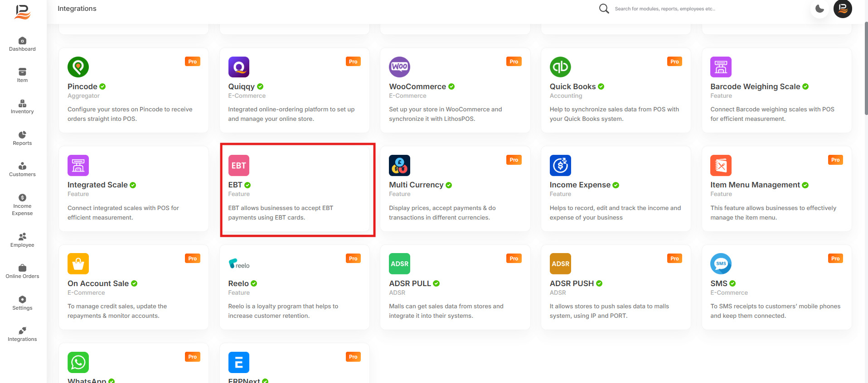This screenshot has height=383, width=868.
Task: Toggle dark mode moon icon
Action: 820,9
